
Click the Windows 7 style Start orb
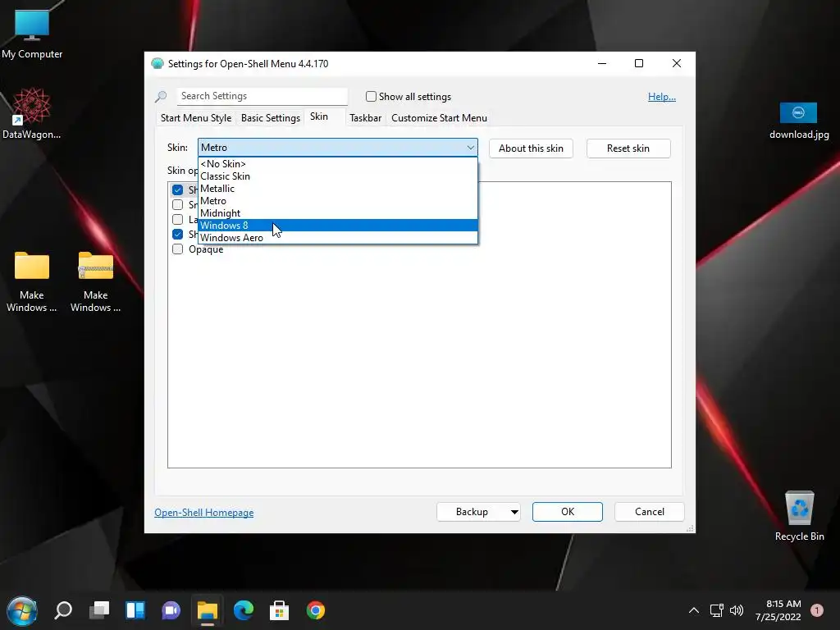coord(21,610)
